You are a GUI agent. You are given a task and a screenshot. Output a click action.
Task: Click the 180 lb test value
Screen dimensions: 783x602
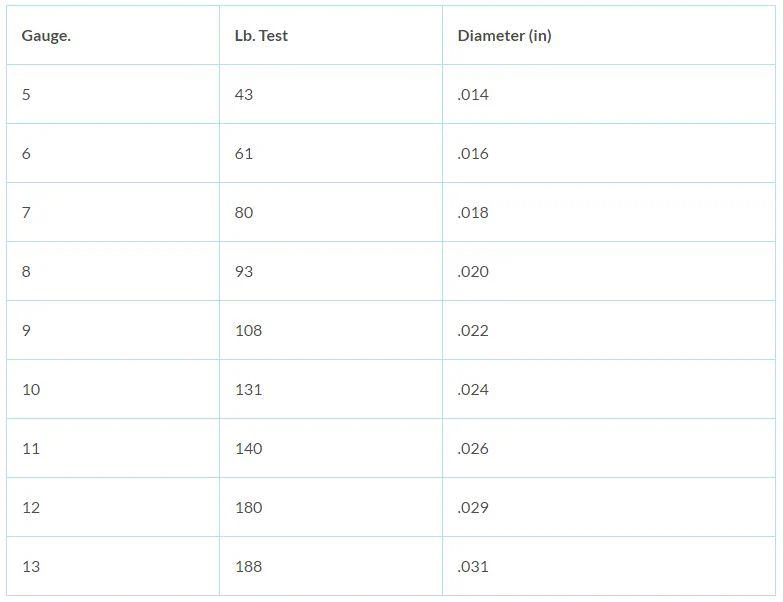(x=248, y=508)
